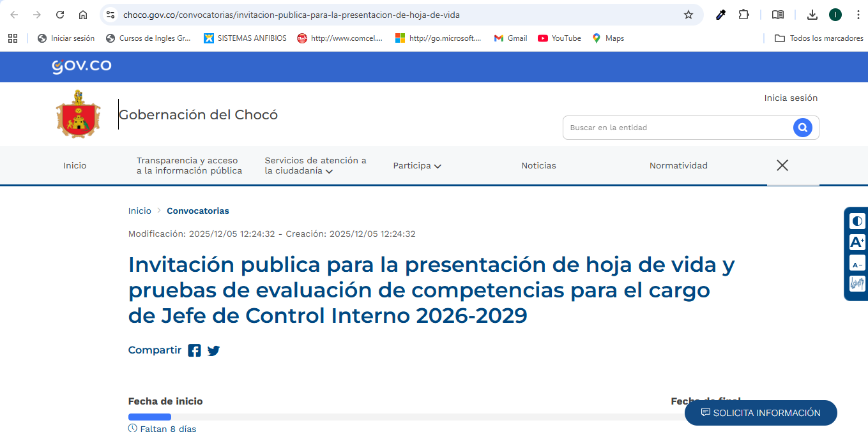This screenshot has height=432, width=868.
Task: Click the Inicia sesión link
Action: click(791, 98)
